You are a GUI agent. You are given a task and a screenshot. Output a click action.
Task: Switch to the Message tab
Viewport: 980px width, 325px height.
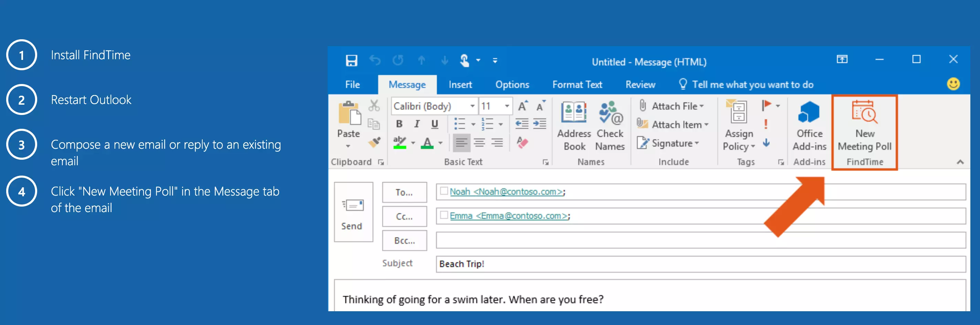tap(407, 84)
